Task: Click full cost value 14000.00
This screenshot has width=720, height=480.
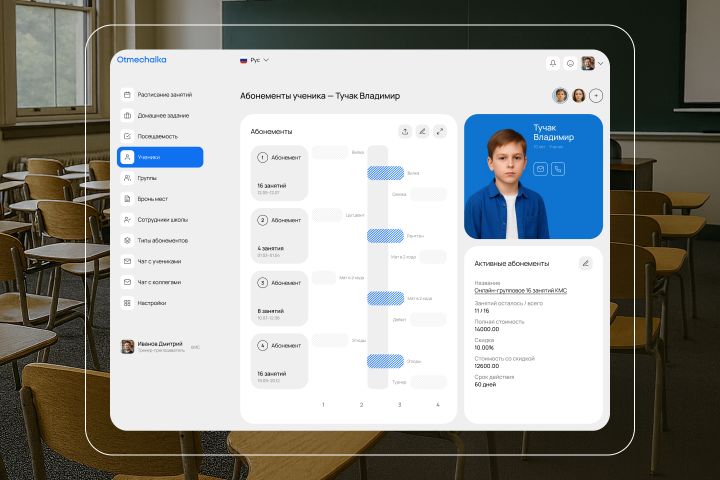Action: tap(486, 329)
